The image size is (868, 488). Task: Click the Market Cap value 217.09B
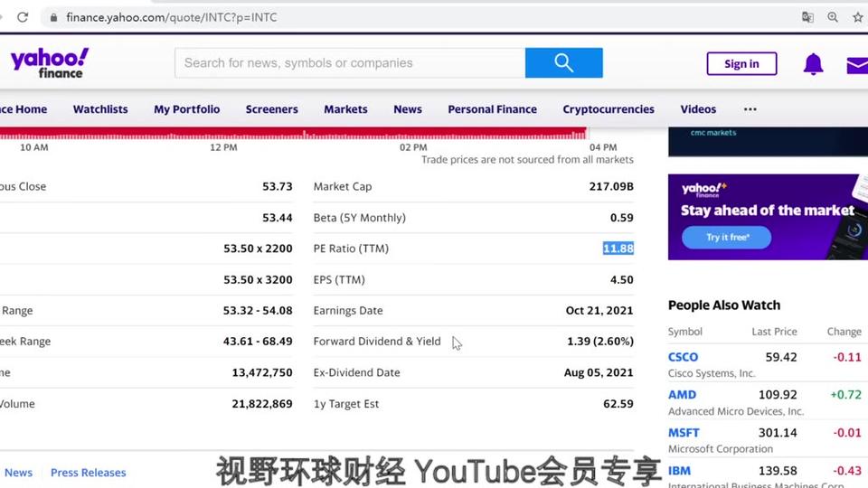point(611,186)
